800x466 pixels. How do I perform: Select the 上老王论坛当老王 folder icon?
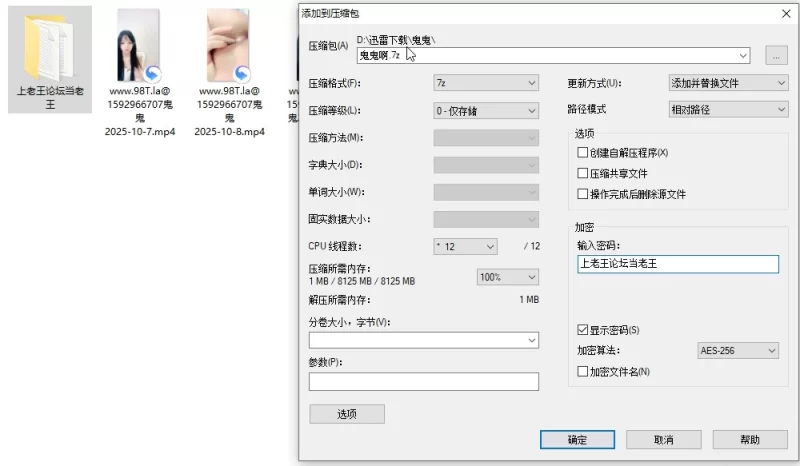point(49,46)
